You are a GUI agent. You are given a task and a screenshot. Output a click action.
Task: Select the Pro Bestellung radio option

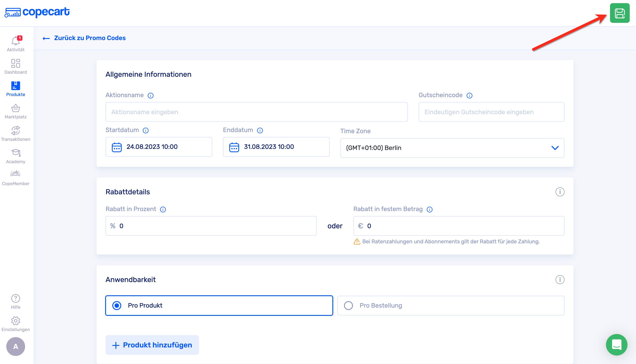coord(348,306)
